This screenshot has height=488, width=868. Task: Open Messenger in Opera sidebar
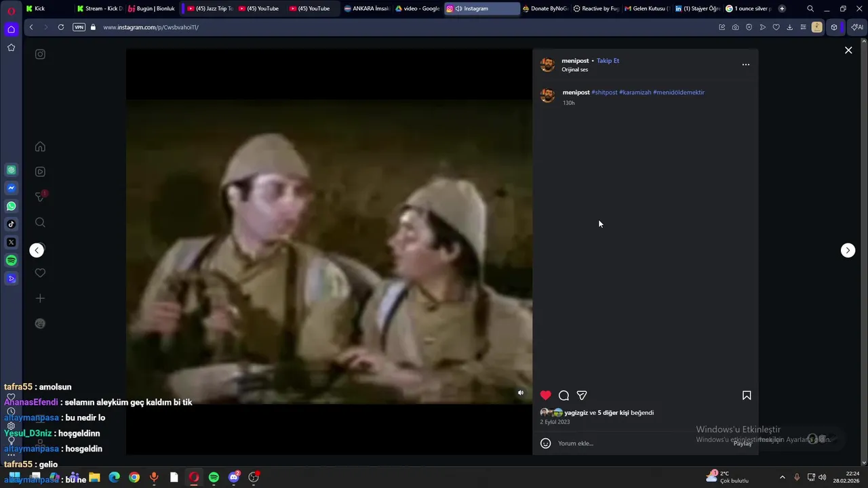(12, 188)
